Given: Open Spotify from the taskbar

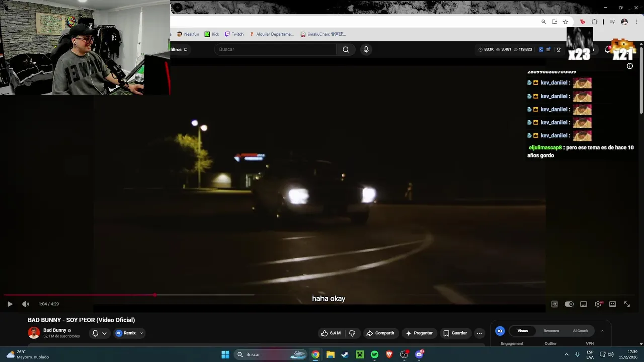Looking at the screenshot, I should [x=374, y=354].
